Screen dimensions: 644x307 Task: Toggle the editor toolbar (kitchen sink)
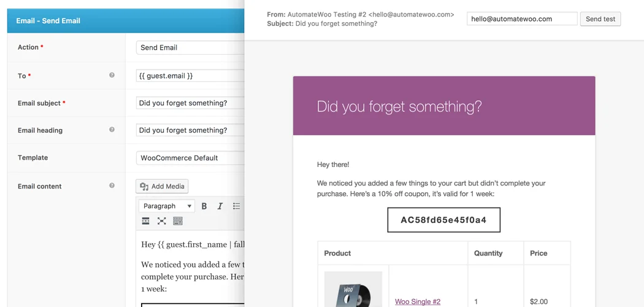tap(178, 221)
